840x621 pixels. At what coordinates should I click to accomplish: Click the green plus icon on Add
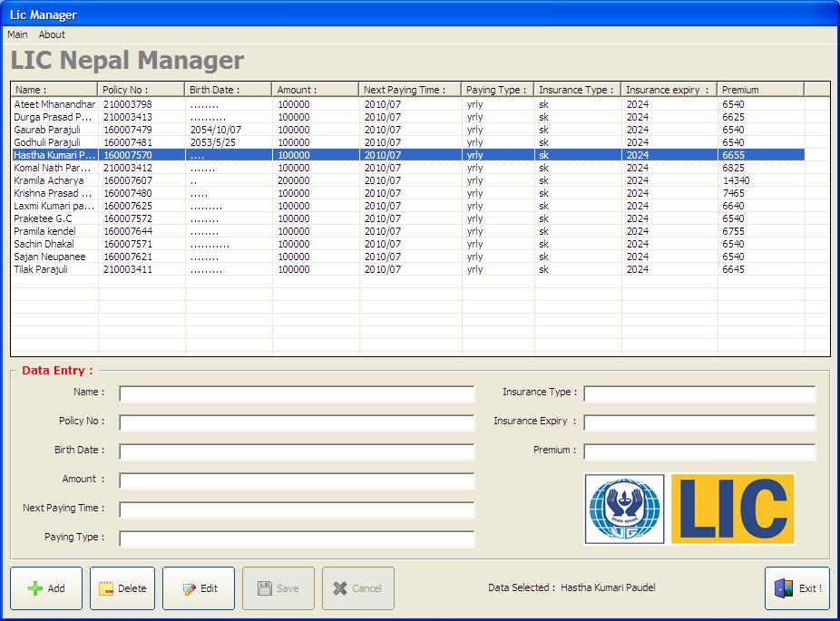tap(35, 588)
